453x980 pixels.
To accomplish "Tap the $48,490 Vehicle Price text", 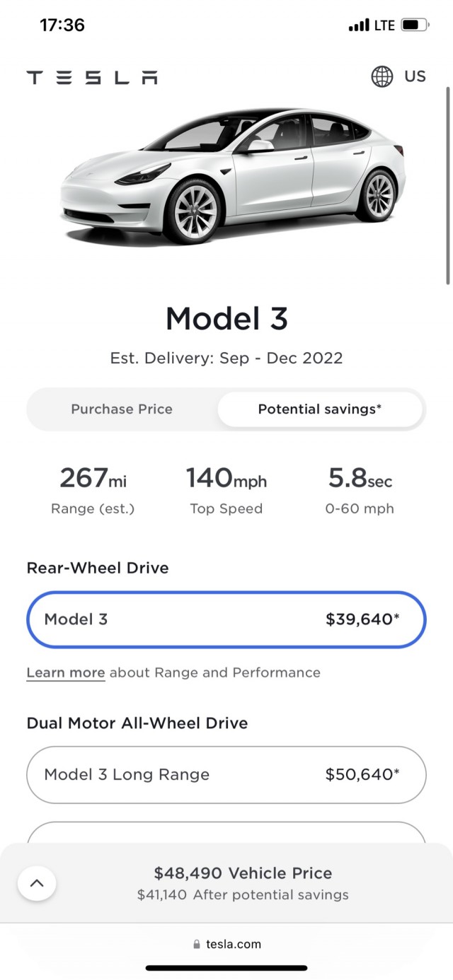I will (x=243, y=873).
